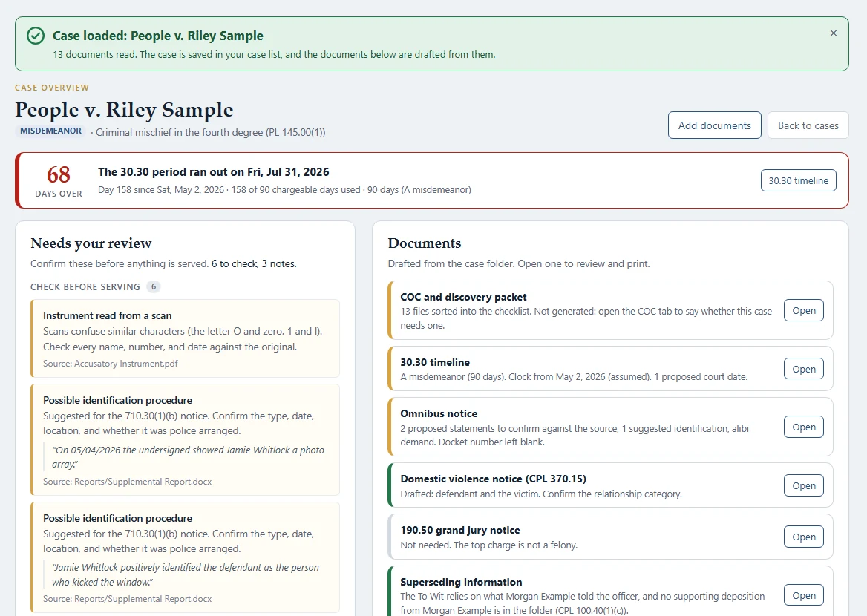
Task: Open the Domestic violence notice
Action: click(803, 485)
